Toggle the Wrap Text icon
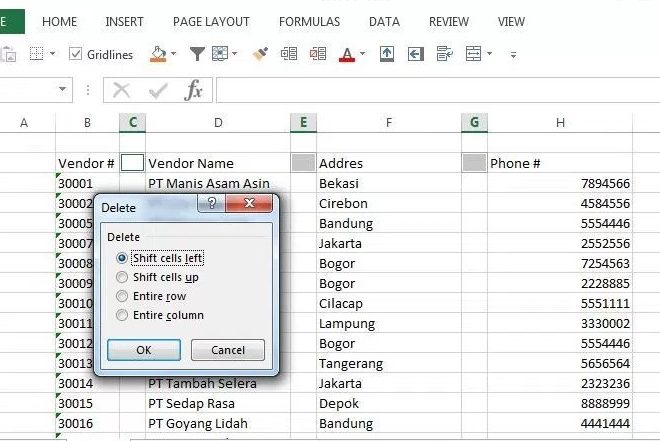This screenshot has height=441, width=660. tap(444, 54)
